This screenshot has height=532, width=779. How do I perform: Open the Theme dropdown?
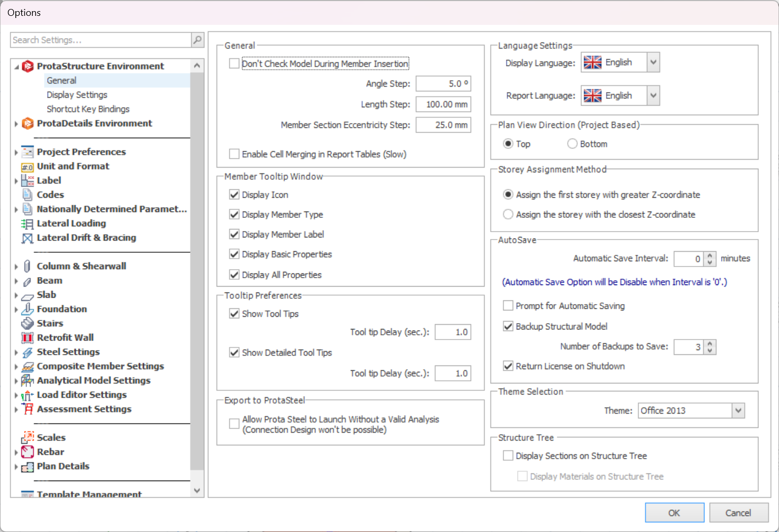738,410
